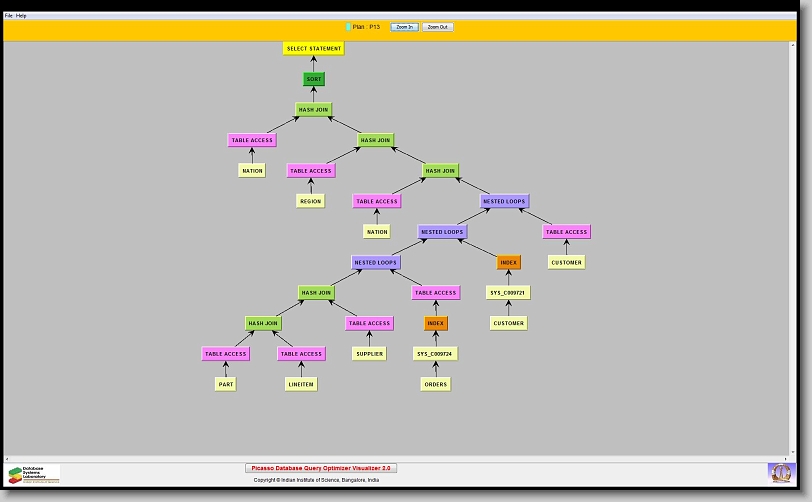This screenshot has width=812, height=502.
Task: Click the Picasso Database Query Optimizer Visualizer button
Action: pos(321,468)
